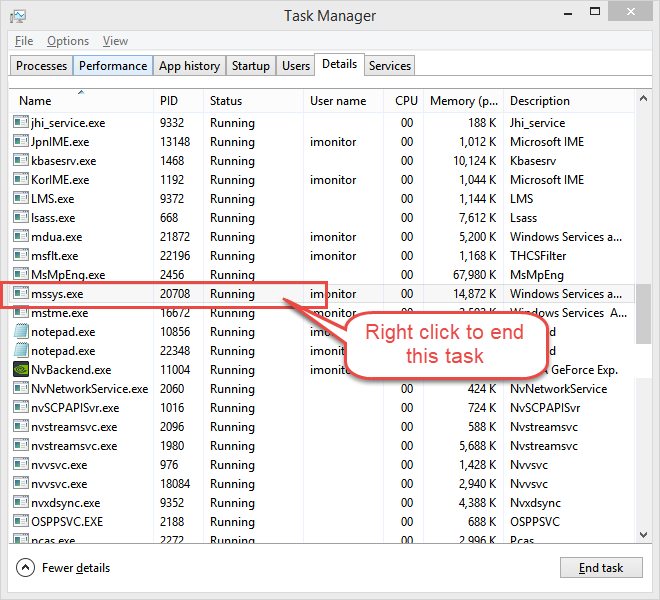Click the Task Manager title bar icon
660x600 pixels.
[18, 16]
